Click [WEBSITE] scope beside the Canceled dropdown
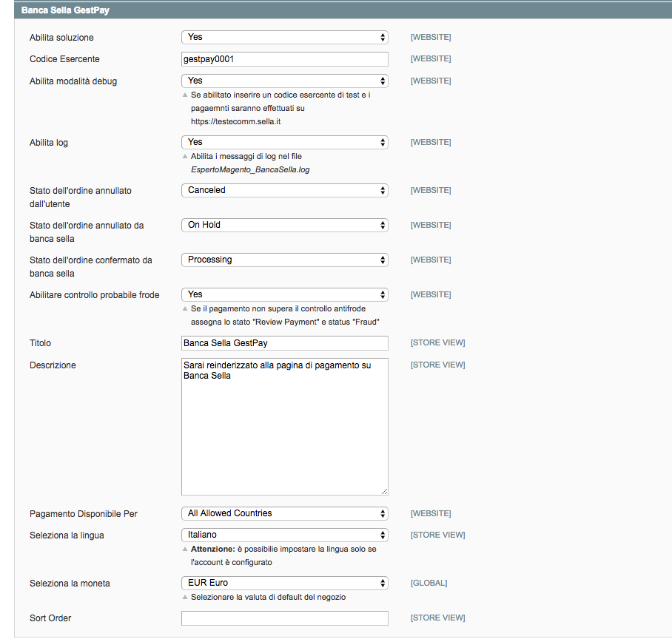 (x=431, y=190)
